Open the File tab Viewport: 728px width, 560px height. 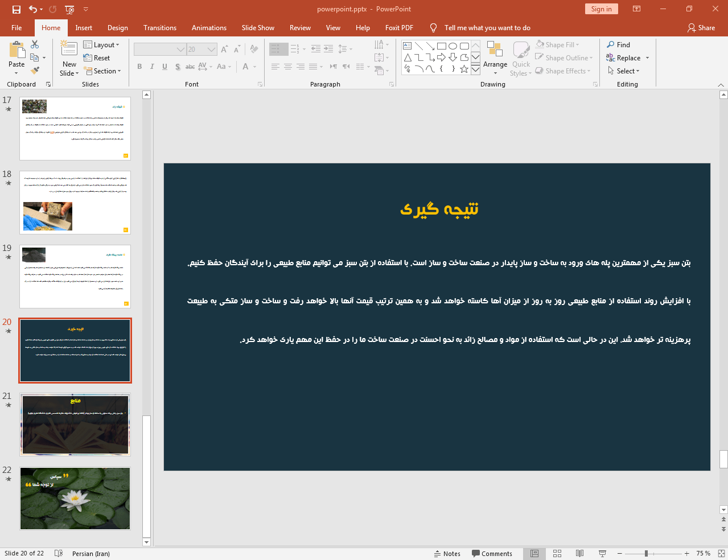[17, 28]
